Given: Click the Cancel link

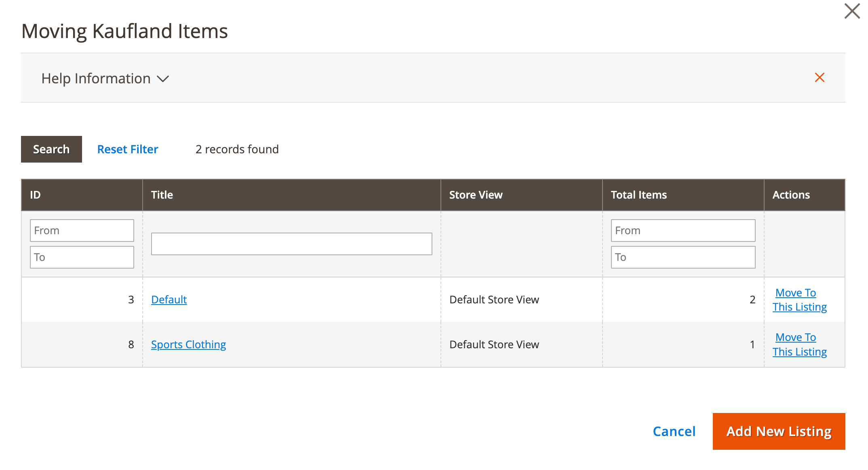Looking at the screenshot, I should tap(674, 431).
